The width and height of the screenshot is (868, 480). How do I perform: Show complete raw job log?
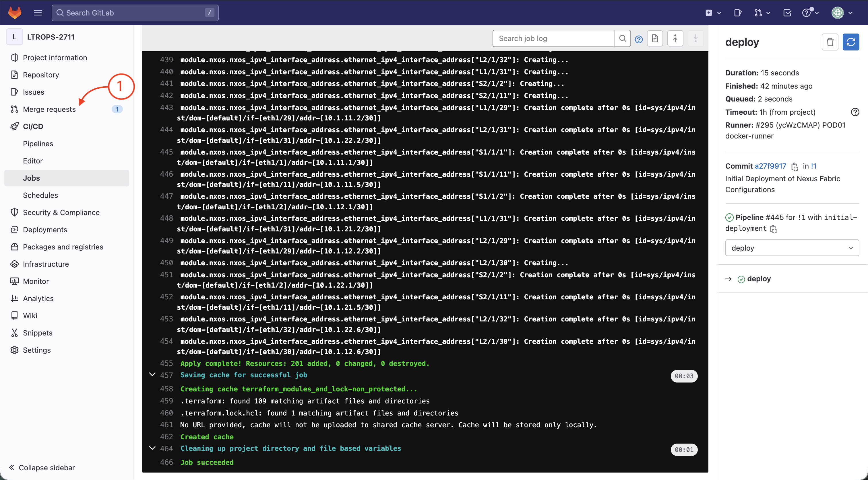click(x=655, y=39)
